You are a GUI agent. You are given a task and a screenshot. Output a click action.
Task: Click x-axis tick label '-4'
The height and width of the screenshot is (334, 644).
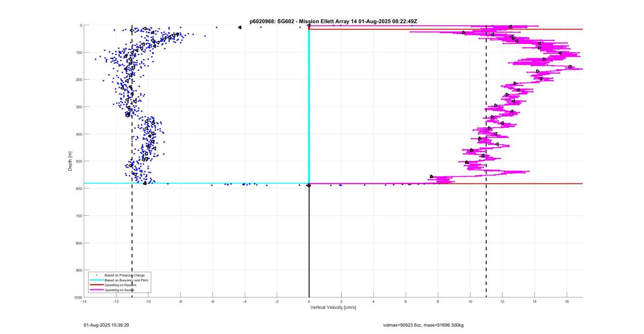(x=245, y=301)
